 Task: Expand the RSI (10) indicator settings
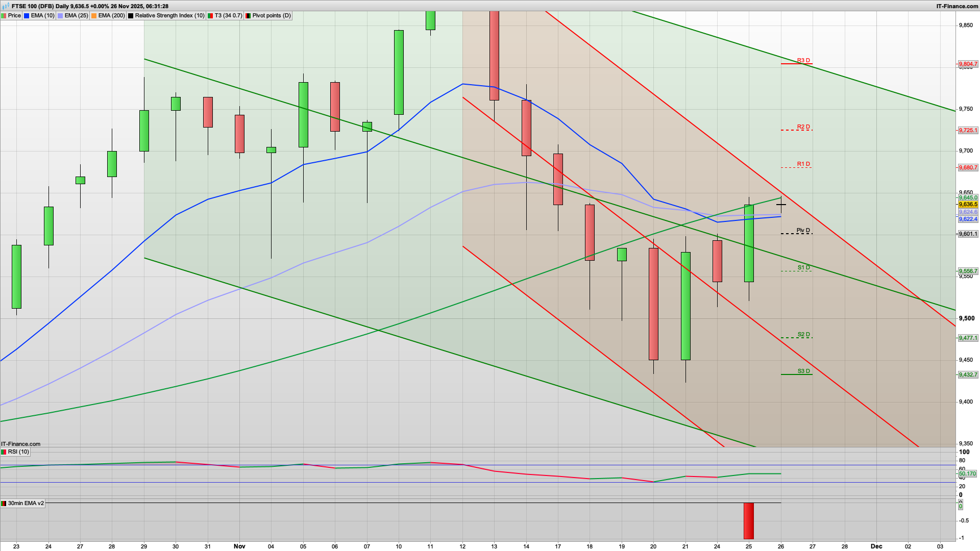[x=19, y=452]
